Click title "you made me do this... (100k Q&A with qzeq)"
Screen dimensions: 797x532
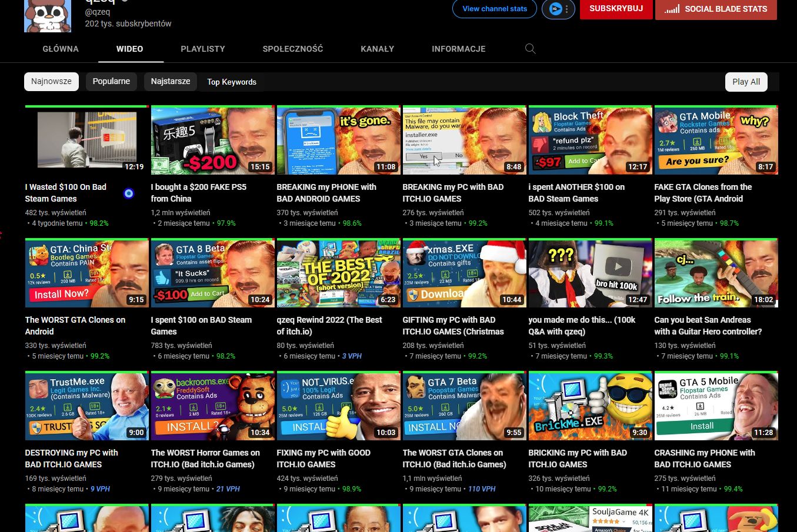click(x=582, y=326)
